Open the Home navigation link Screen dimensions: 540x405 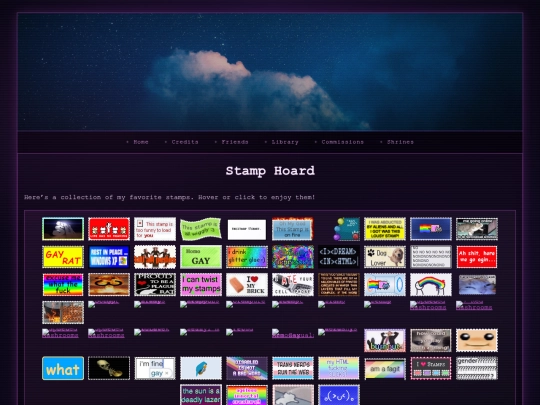click(x=141, y=142)
